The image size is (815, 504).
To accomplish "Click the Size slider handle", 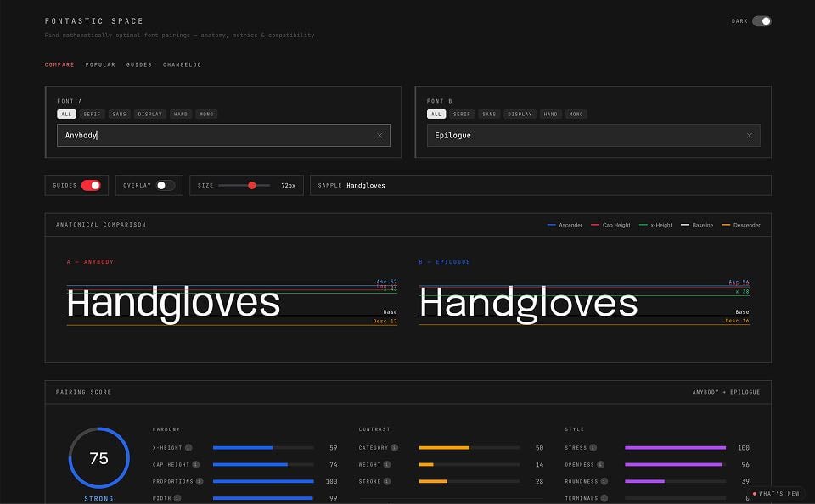I will pyautogui.click(x=252, y=186).
